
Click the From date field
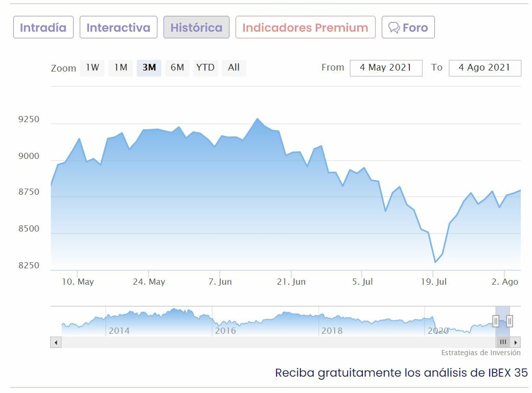(386, 68)
